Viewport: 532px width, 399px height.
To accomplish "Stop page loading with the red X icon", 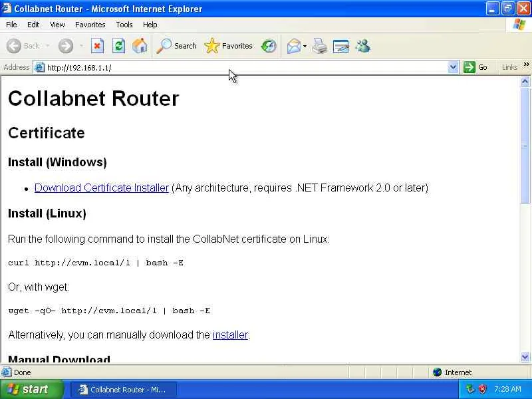I will tap(97, 46).
